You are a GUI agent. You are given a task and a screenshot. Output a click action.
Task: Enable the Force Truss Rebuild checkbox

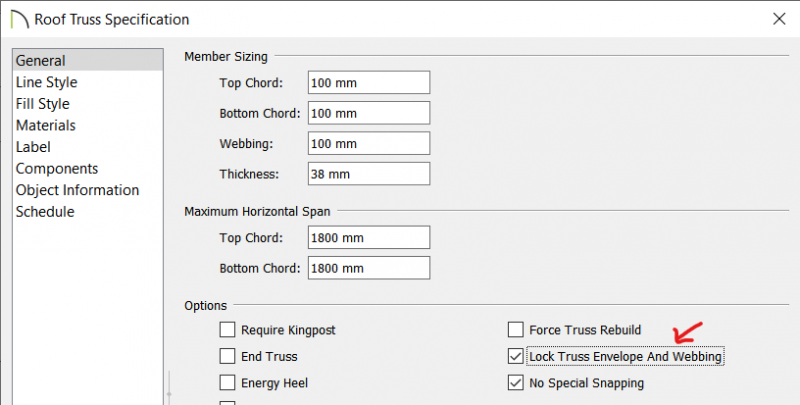[x=516, y=330]
